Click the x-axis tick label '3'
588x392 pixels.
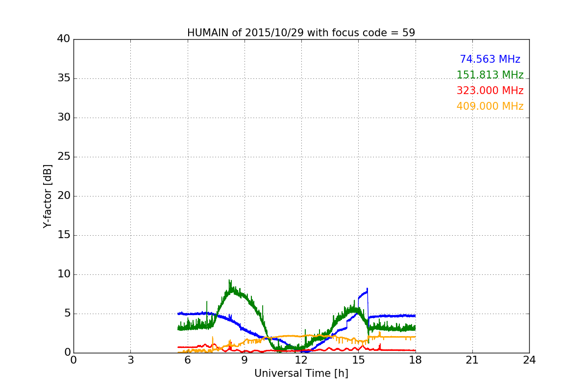click(130, 360)
